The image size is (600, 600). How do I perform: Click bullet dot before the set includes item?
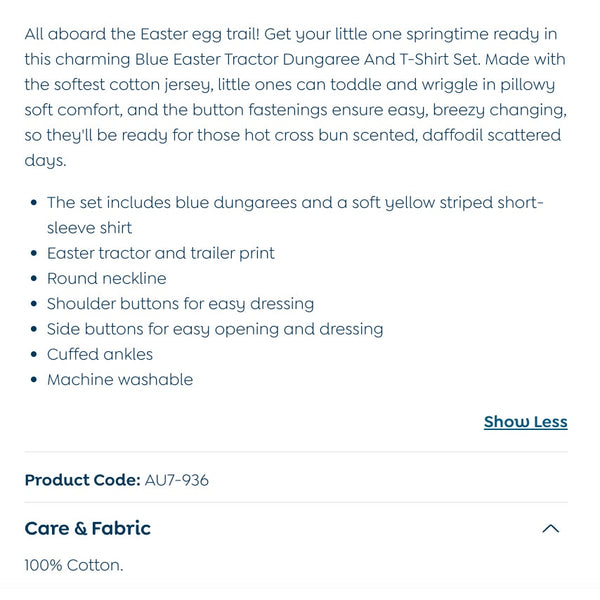tap(33, 203)
